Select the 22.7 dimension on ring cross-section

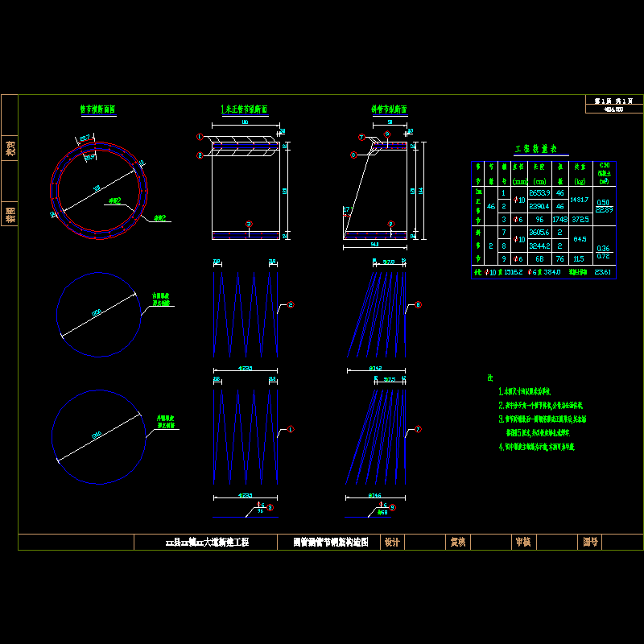[x=85, y=138]
